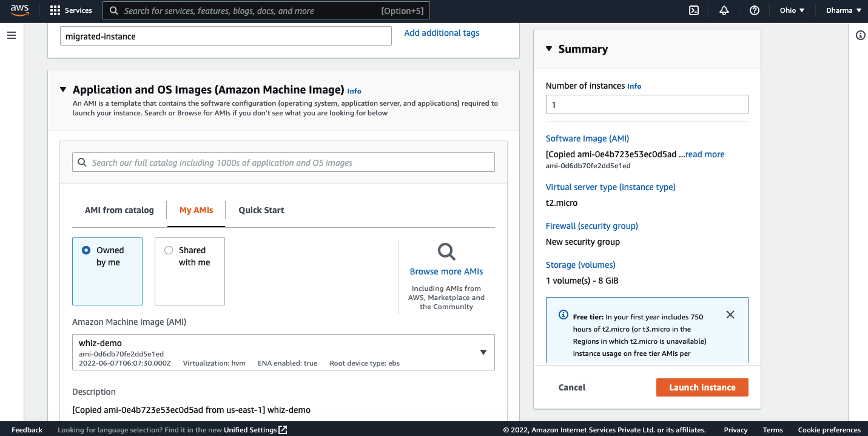Collapse the Summary panel
The image size is (868, 436).
(549, 49)
